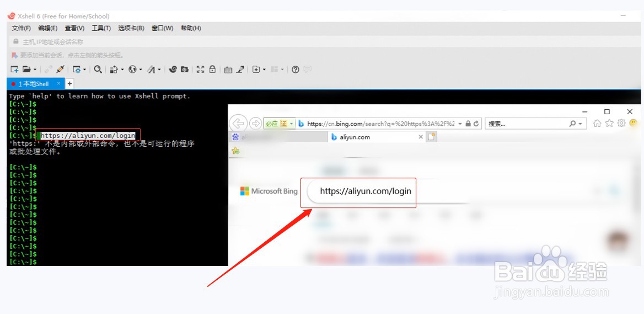644x314 pixels.
Task: Click the Reconnect plug icon in Xshell toolbar
Action: tap(61, 70)
